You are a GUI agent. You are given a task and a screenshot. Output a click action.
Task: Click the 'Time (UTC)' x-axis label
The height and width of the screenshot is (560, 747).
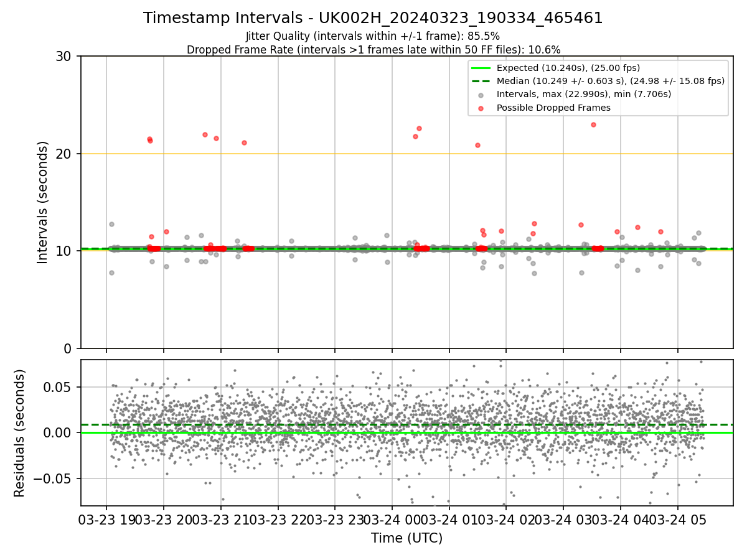(406, 538)
